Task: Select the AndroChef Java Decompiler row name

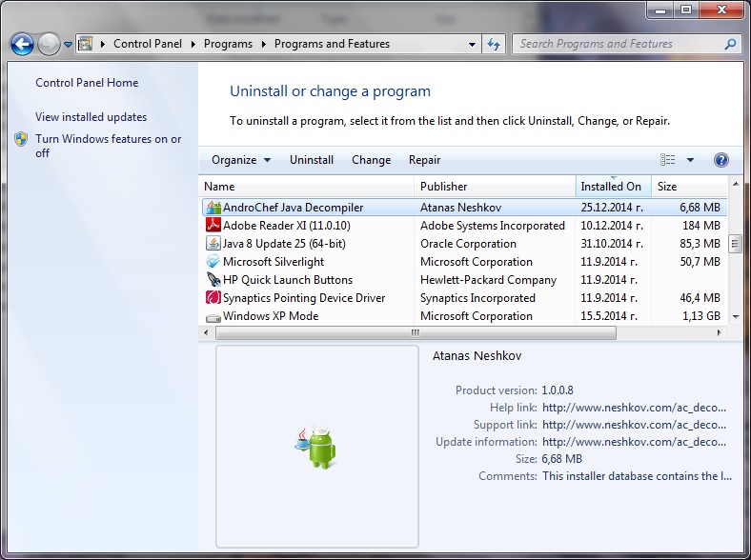Action: [x=294, y=208]
